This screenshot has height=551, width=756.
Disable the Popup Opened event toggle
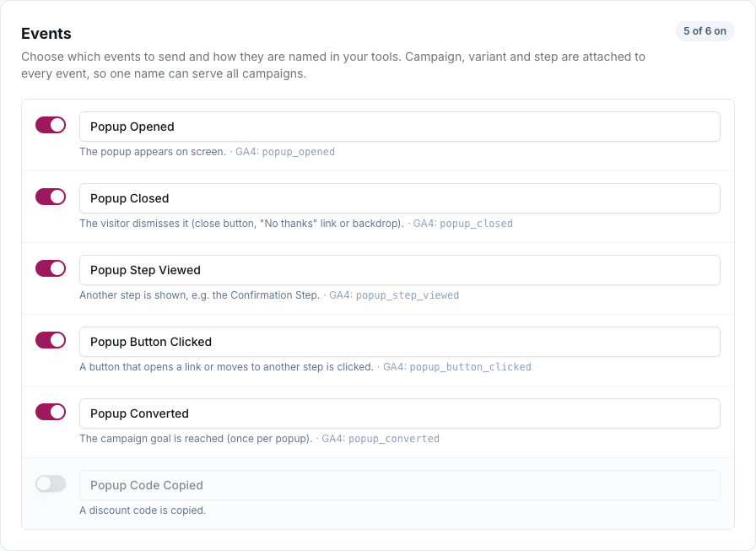[x=51, y=126]
